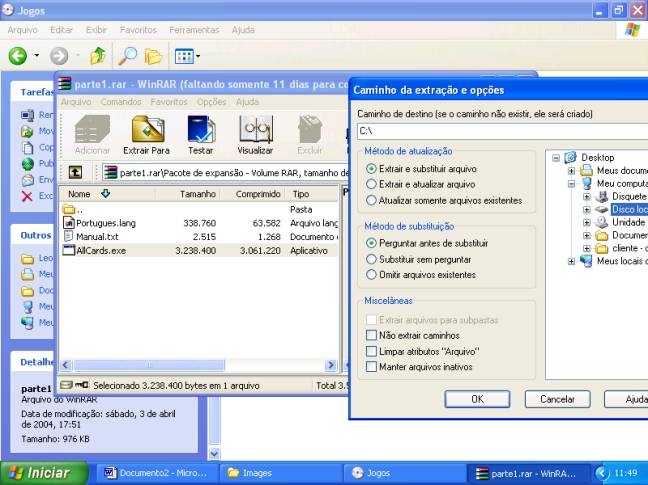Check 'Manter arquivos inativos' box
Viewport: 648px width, 485px height.
[371, 366]
